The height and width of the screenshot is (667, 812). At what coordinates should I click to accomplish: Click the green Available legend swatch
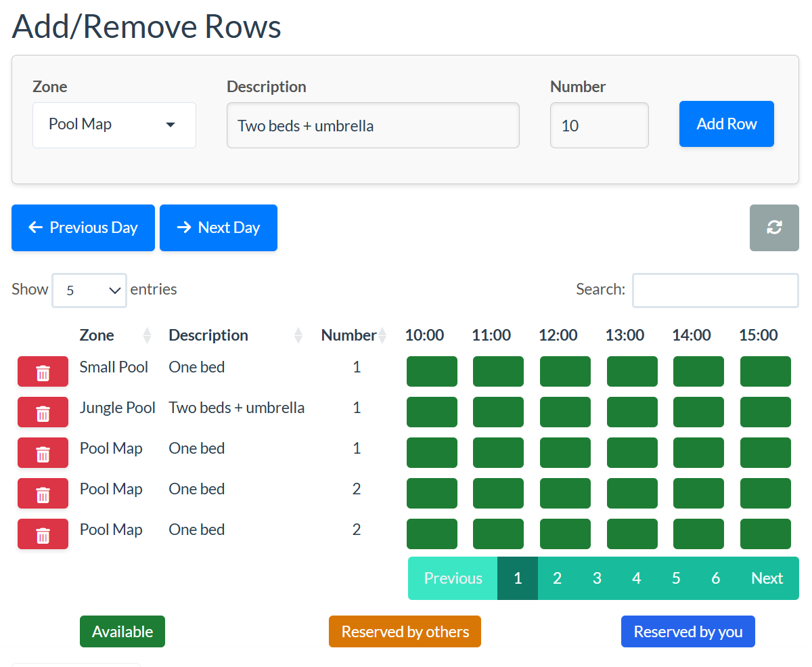(x=122, y=631)
